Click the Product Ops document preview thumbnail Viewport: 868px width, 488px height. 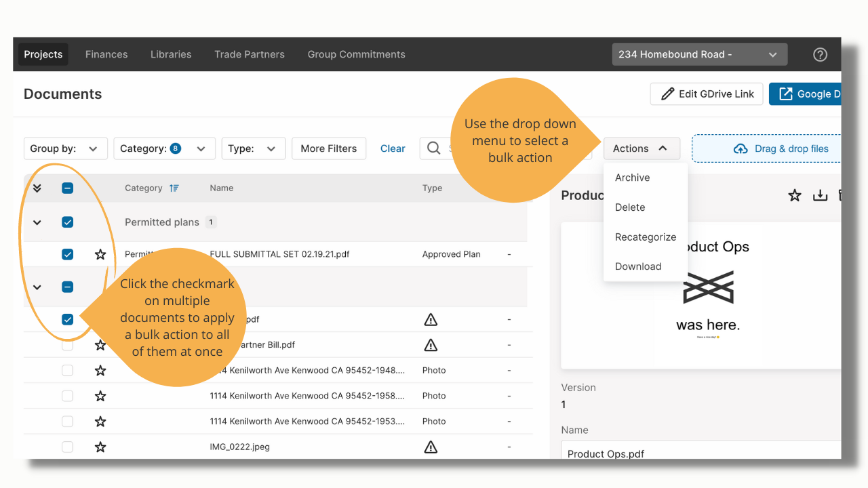point(701,296)
